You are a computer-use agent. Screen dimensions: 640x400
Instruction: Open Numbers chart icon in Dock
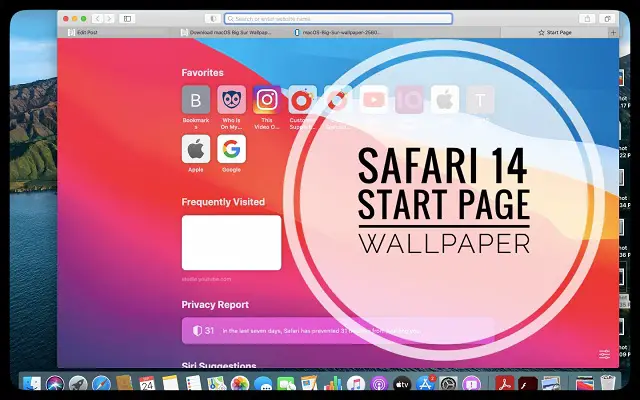pyautogui.click(x=333, y=384)
